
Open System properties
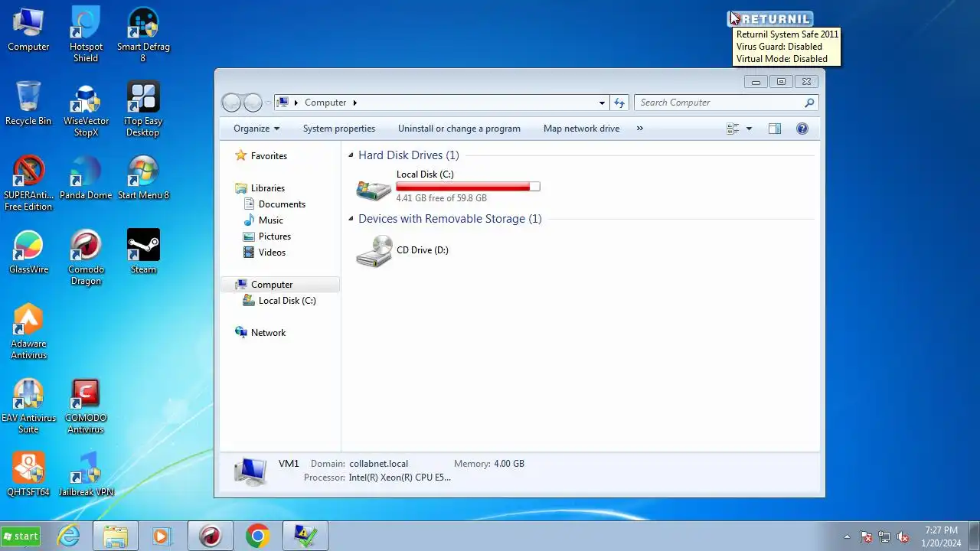click(x=339, y=129)
